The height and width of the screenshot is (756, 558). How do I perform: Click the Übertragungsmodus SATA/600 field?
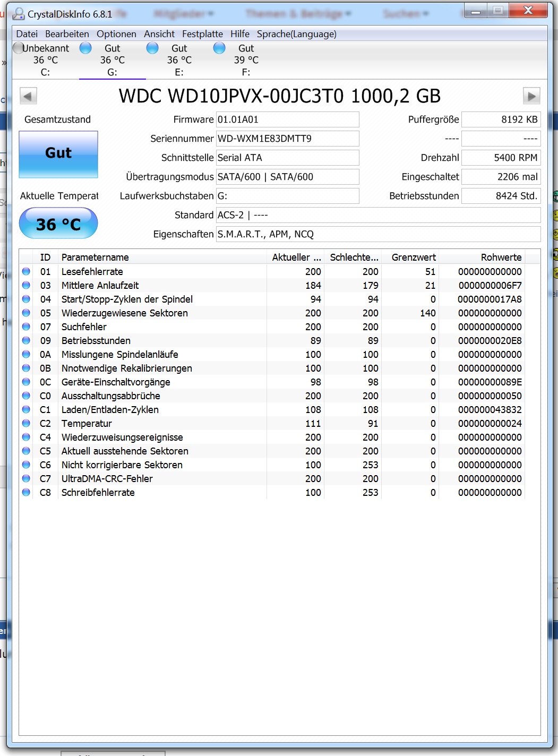click(x=288, y=177)
